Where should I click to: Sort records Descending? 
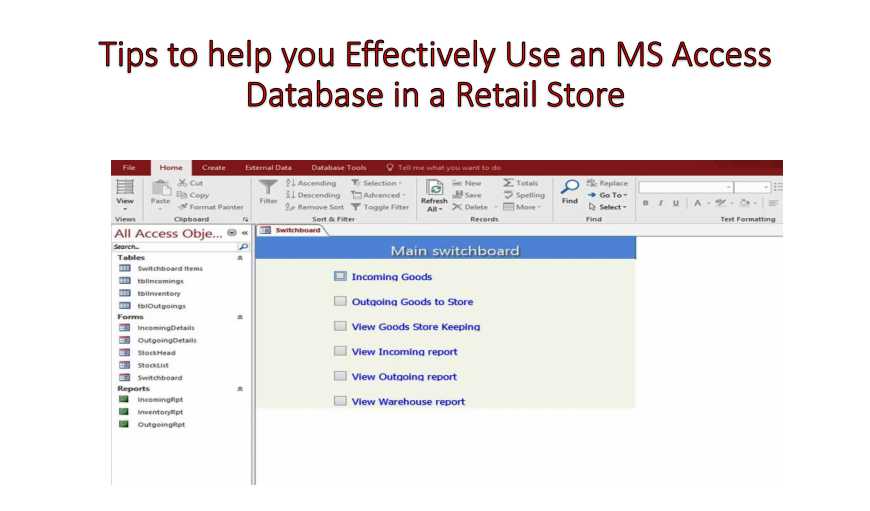313,195
